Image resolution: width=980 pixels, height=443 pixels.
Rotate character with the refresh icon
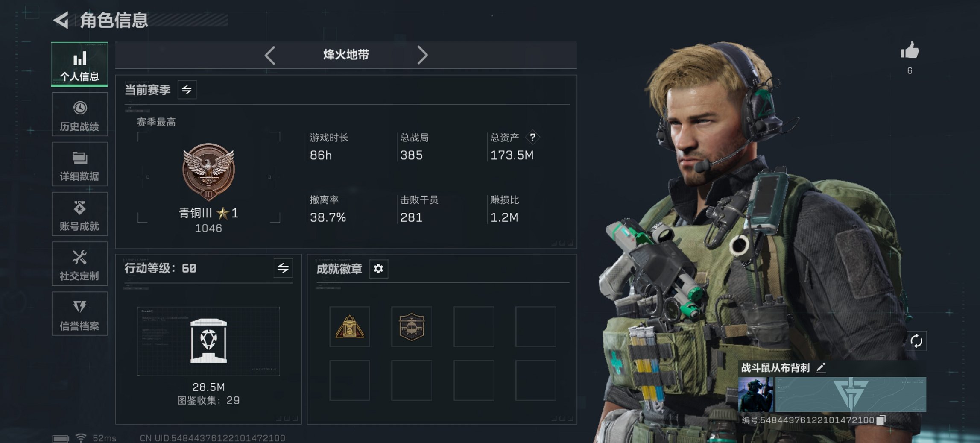[x=916, y=341]
